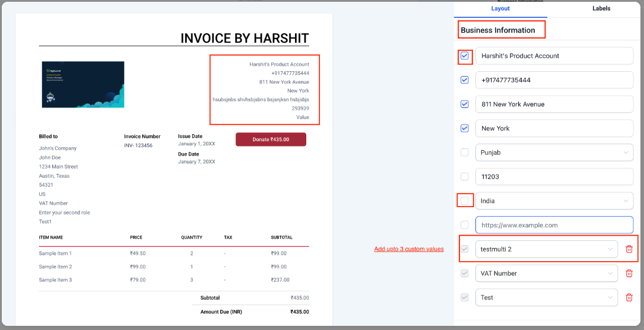This screenshot has width=644, height=330.
Task: Delete the VAT Number custom value
Action: [x=629, y=274]
